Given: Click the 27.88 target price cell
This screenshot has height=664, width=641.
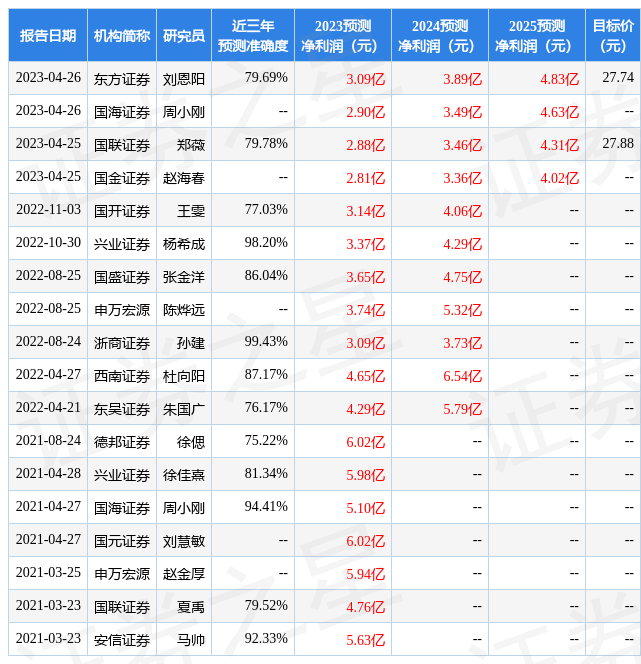Looking at the screenshot, I should click(x=617, y=144).
